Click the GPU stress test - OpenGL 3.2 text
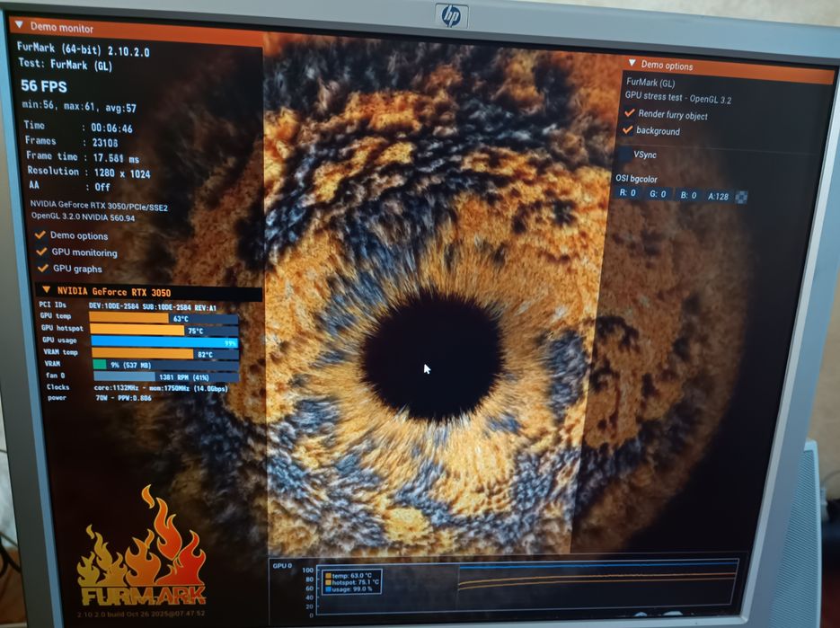 (x=677, y=98)
